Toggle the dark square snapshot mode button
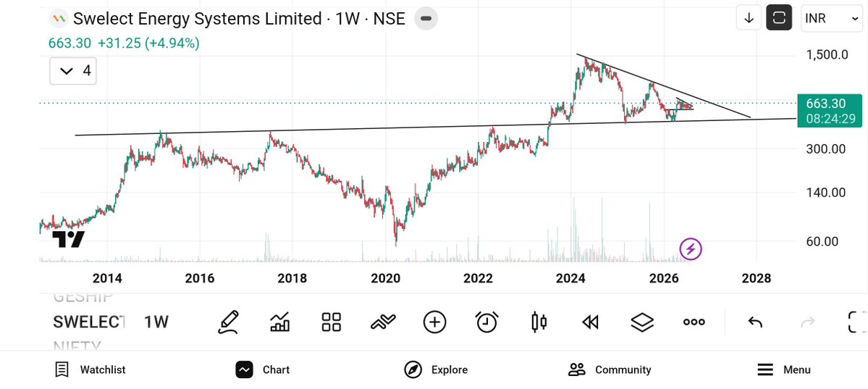The image size is (868, 389). coord(779,18)
